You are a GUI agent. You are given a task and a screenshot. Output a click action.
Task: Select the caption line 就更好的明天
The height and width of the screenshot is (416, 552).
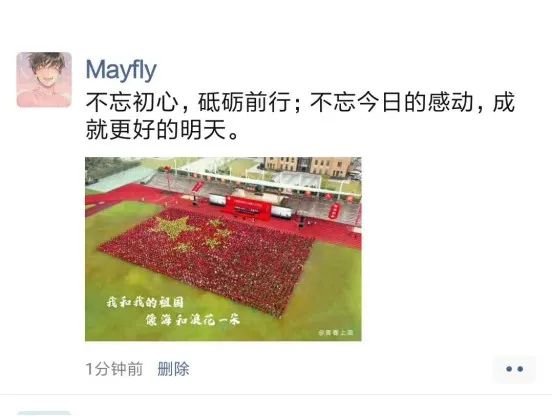tap(162, 130)
